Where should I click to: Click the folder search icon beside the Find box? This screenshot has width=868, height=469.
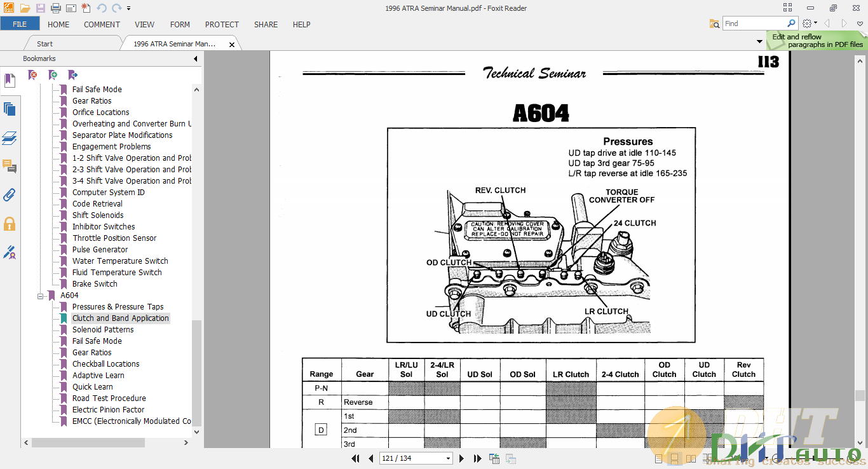[715, 24]
